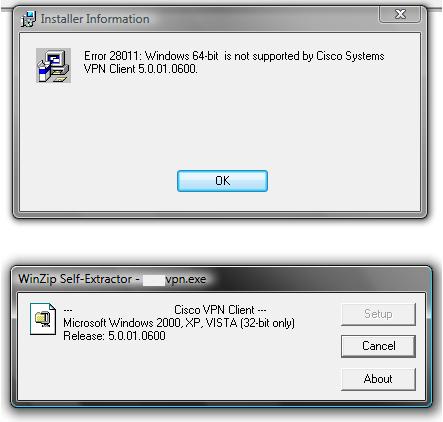The image size is (443, 422).
Task: Click the vpn.exe filename in the title bar
Action: coord(186,279)
